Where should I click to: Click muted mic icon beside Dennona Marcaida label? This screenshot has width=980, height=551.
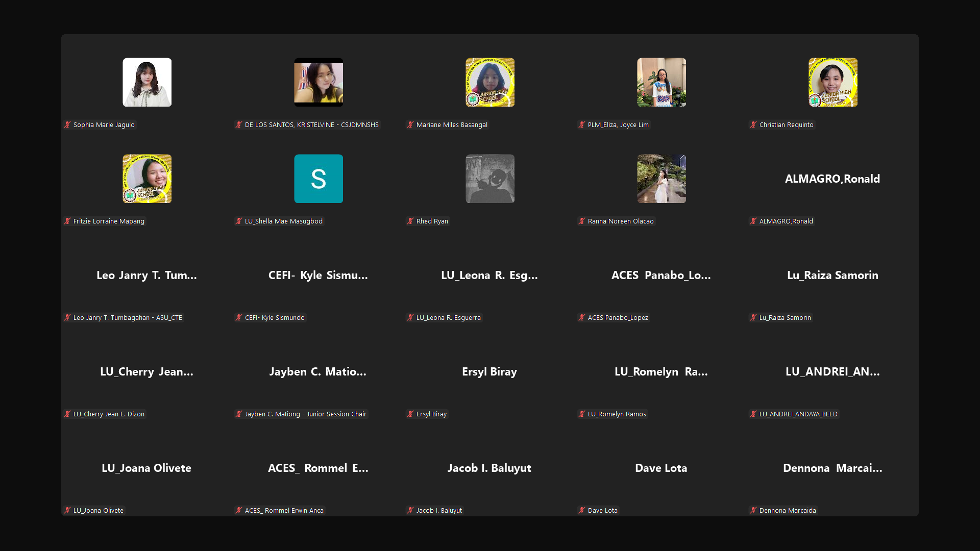click(753, 510)
